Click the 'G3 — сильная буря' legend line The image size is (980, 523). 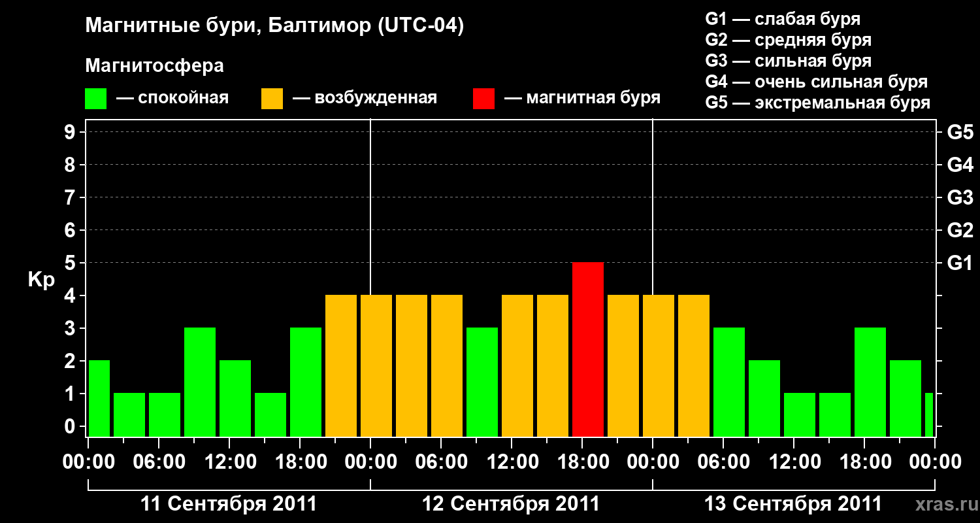pos(788,61)
